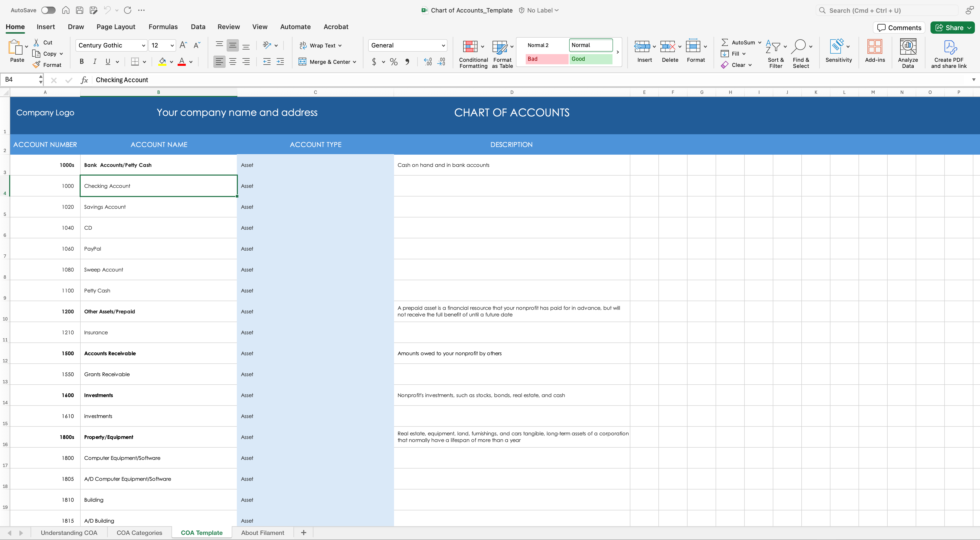Open the font name dropdown Century Gothic
Image resolution: width=980 pixels, height=540 pixels.
coord(143,46)
